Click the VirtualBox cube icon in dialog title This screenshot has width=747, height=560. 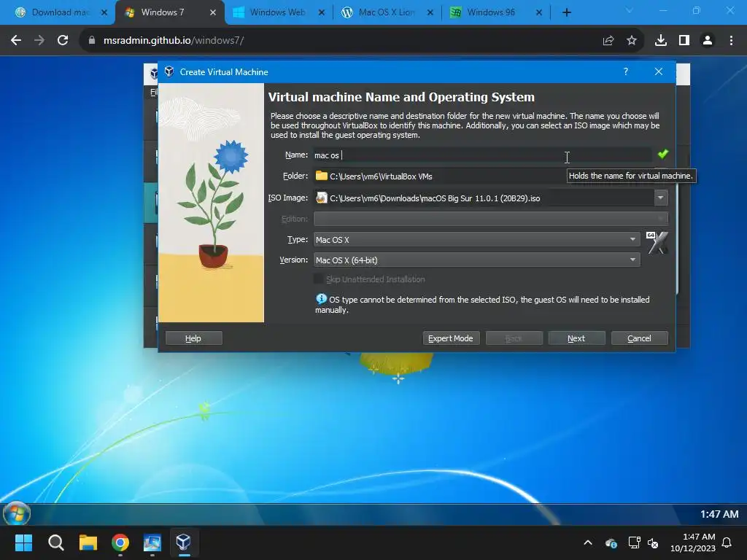[x=169, y=71]
